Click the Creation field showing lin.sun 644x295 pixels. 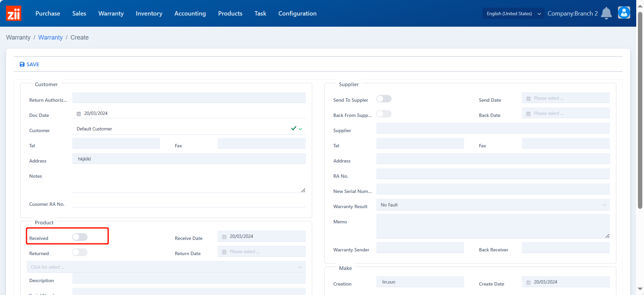coord(420,282)
